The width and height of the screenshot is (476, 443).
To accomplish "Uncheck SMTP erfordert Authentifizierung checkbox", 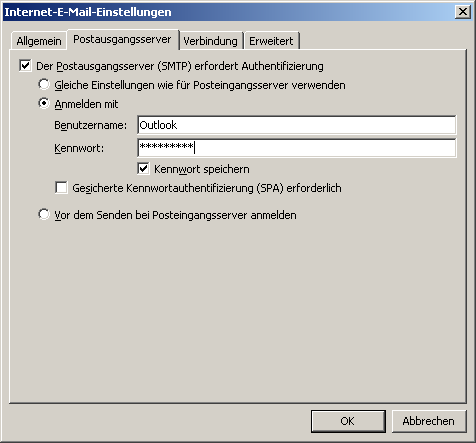I will point(25,66).
